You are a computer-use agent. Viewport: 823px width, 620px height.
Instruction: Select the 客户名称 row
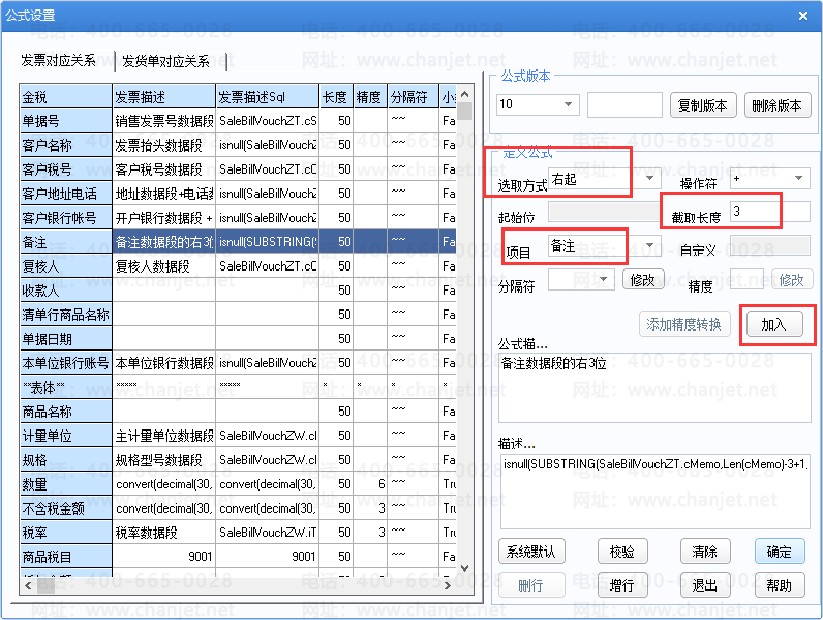(66, 145)
